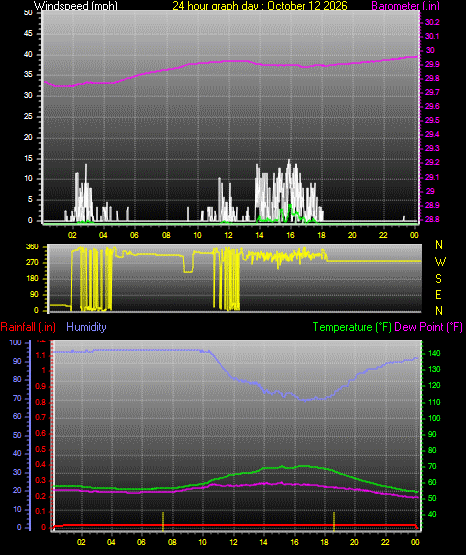Image resolution: width=466 pixels, height=555 pixels.
Task: Click the "100" humidity axis value
Action: click(x=16, y=343)
